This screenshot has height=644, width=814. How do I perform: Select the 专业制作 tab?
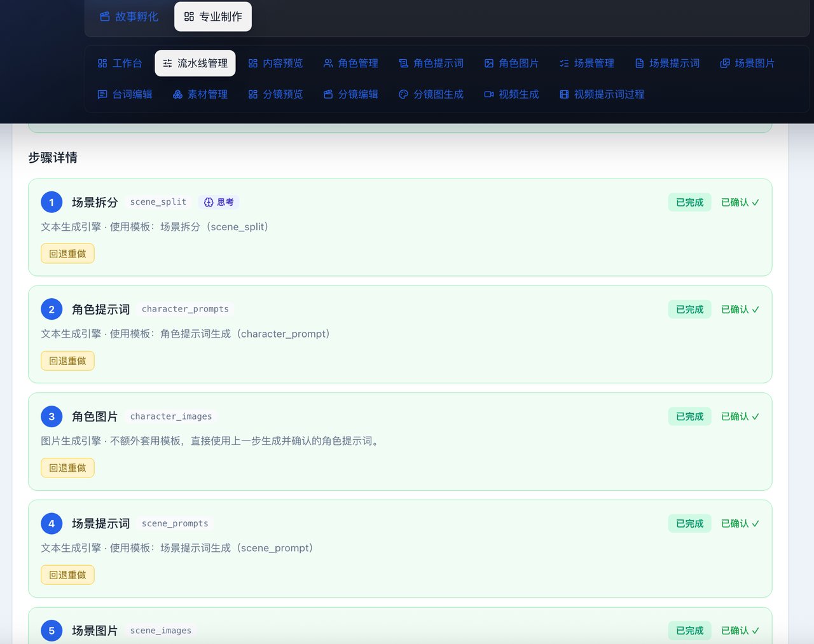pos(213,17)
